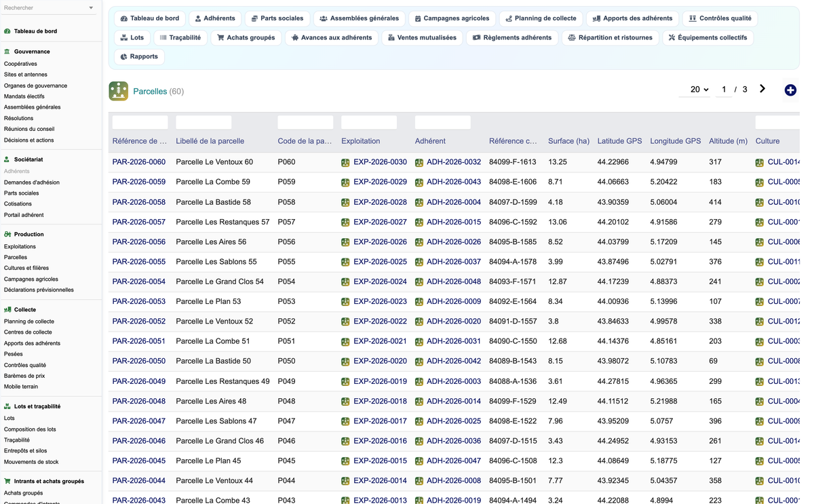Click the Parcelles module icon
Screen dimensions: 814x504
(x=119, y=91)
